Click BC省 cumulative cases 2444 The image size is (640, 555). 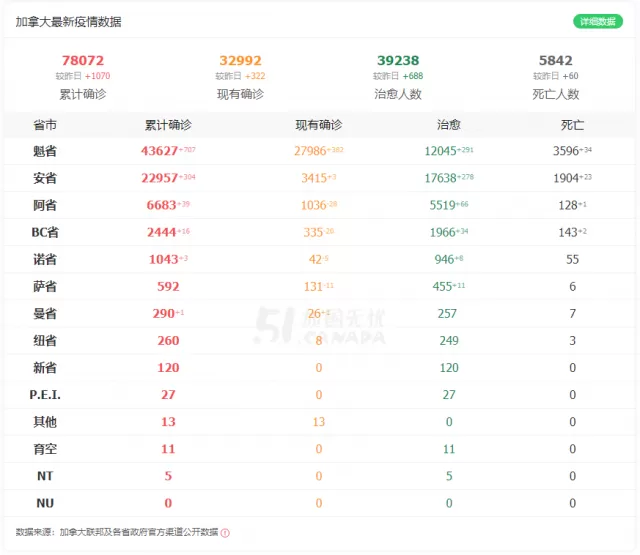tap(161, 232)
